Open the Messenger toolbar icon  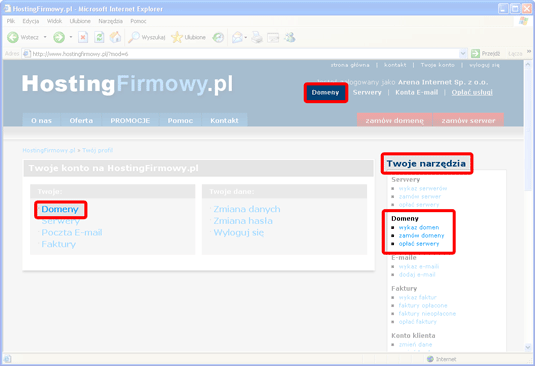pyautogui.click(x=290, y=37)
